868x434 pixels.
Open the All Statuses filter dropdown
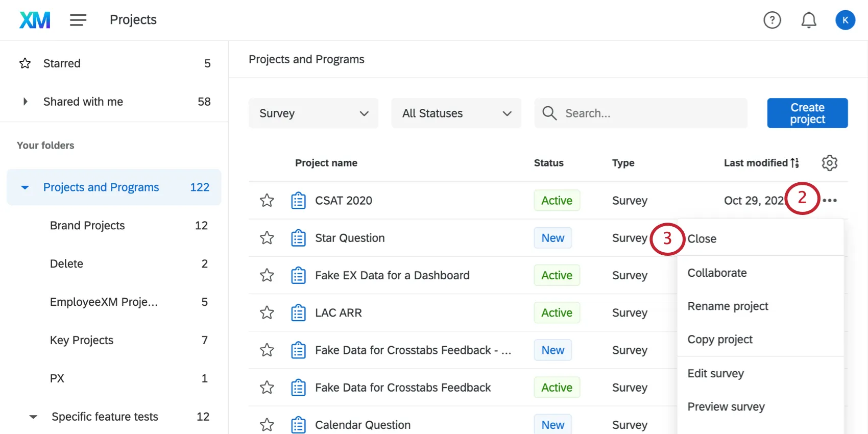(x=456, y=113)
